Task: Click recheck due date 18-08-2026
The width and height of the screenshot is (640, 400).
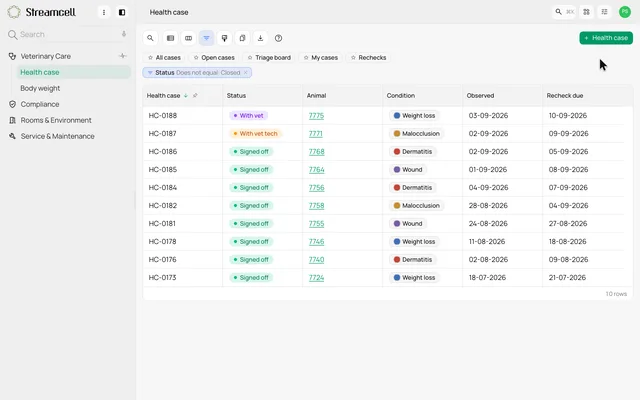Action: click(567, 242)
